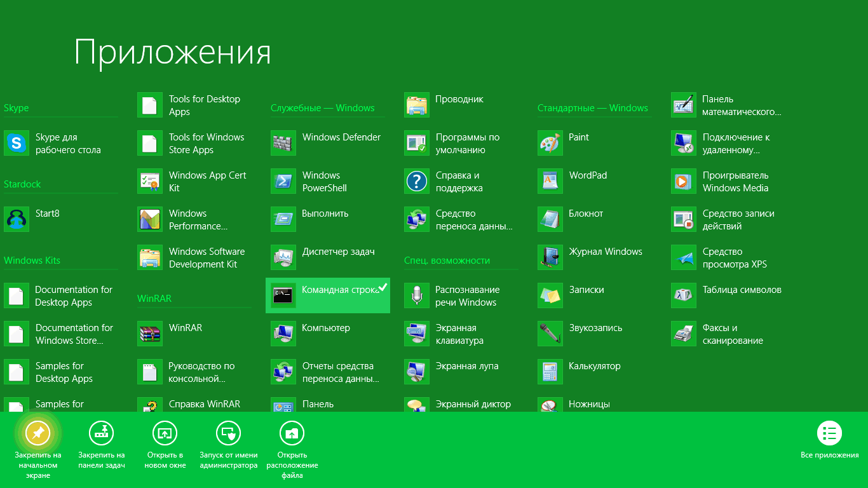Screen dimensions: 868x488
Task: Launch WinRAR via its books icon
Action: [x=150, y=334]
